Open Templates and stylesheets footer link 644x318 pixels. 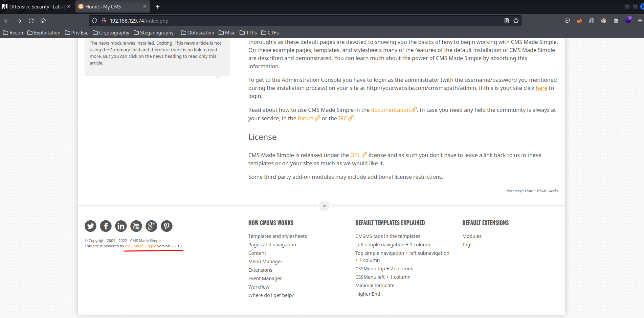click(277, 236)
